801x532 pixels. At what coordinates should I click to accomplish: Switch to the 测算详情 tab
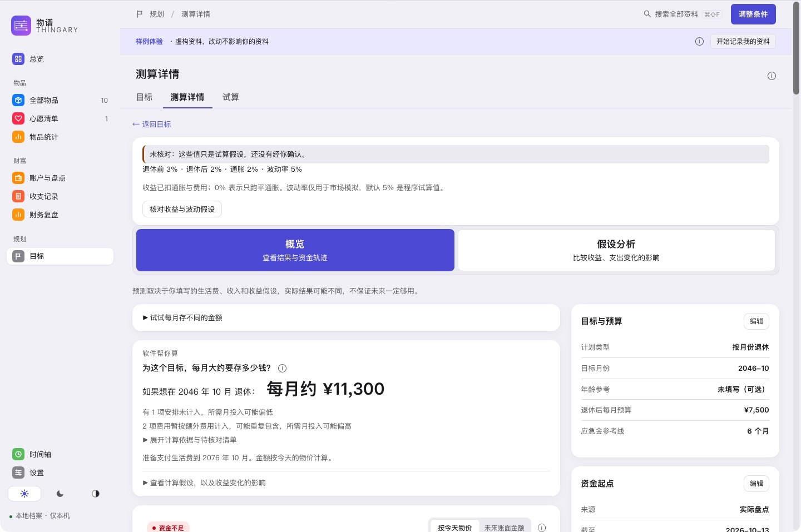point(187,97)
